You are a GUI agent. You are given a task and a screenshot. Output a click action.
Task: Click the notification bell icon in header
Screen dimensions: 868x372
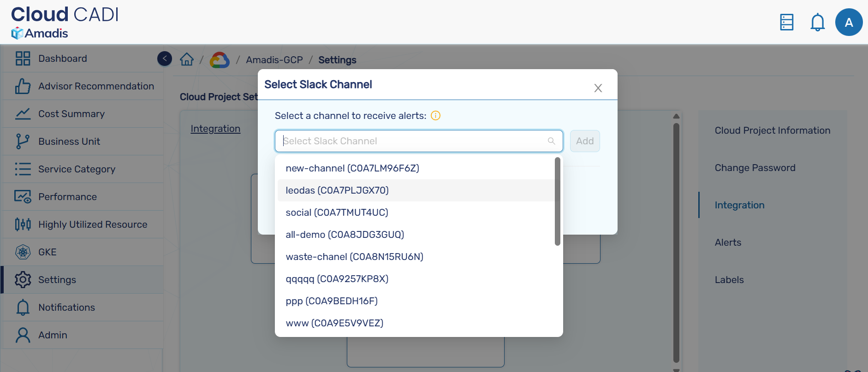point(817,22)
